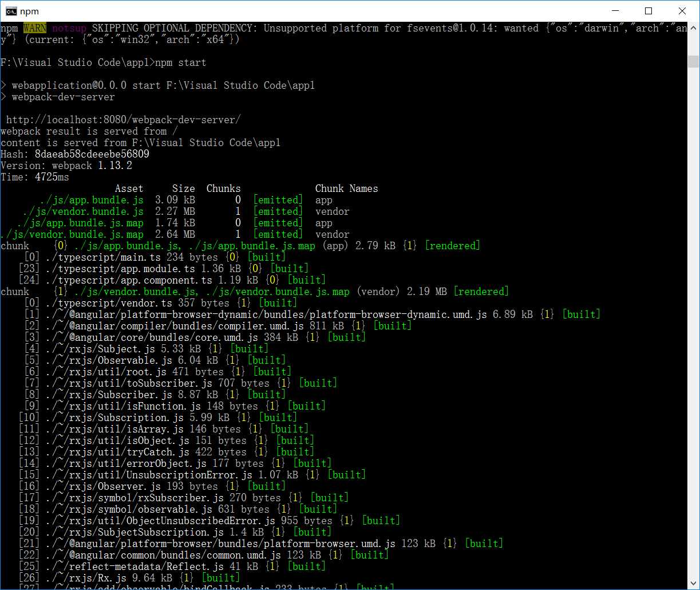Click the rxjs/Subscription.js line
This screenshot has width=700, height=590.
(x=157, y=418)
